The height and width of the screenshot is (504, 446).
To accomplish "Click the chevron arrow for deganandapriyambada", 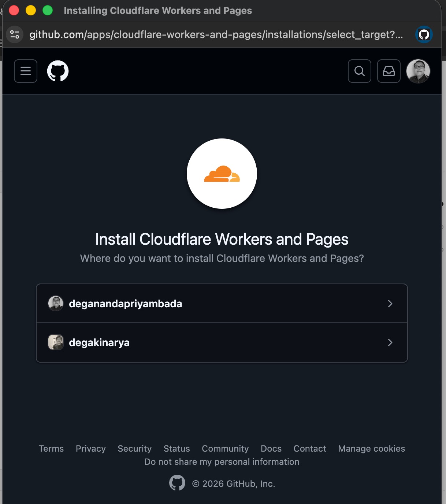I will [390, 304].
